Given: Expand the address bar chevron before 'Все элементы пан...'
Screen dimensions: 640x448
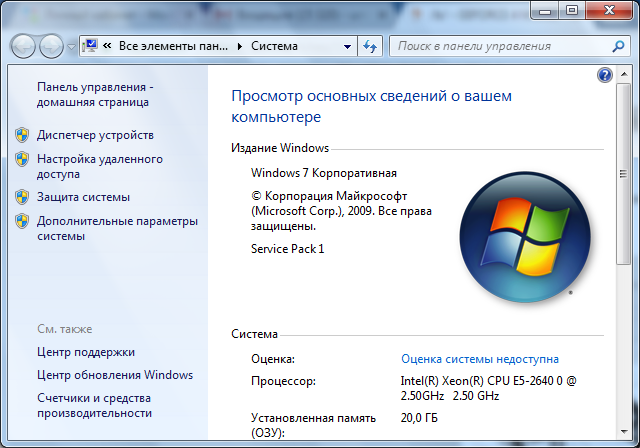Looking at the screenshot, I should (107, 46).
